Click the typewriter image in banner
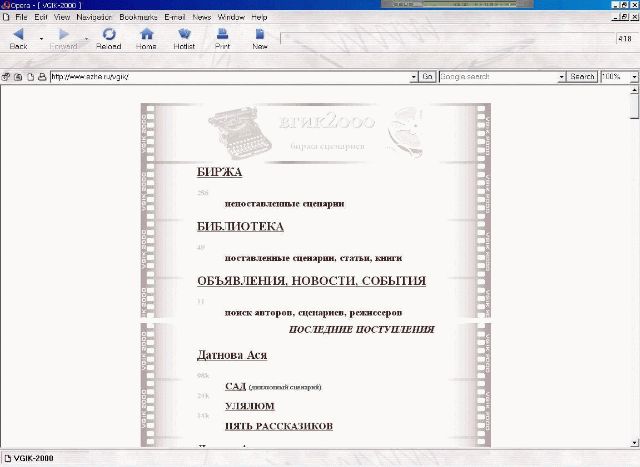Screen dimensions: 640x467 tap(240, 133)
